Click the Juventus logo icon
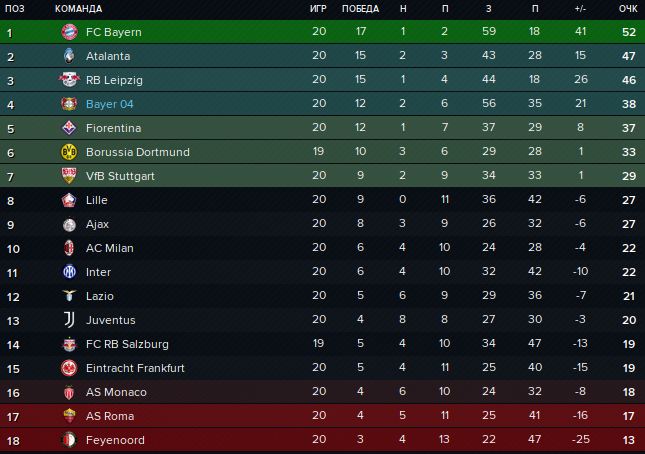 tap(69, 320)
